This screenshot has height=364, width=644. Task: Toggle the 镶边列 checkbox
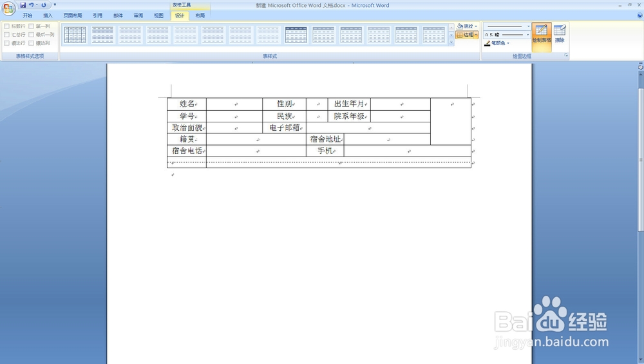point(31,43)
